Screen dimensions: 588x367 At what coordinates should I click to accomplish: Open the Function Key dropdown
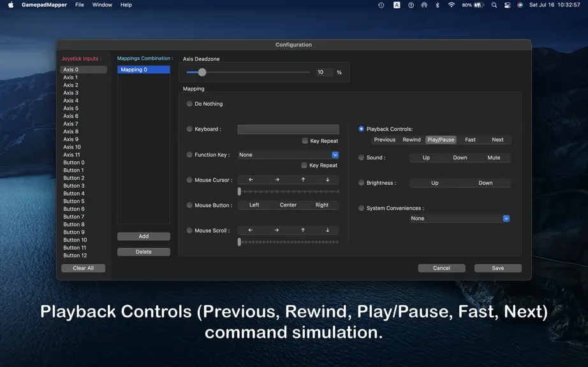(288, 155)
